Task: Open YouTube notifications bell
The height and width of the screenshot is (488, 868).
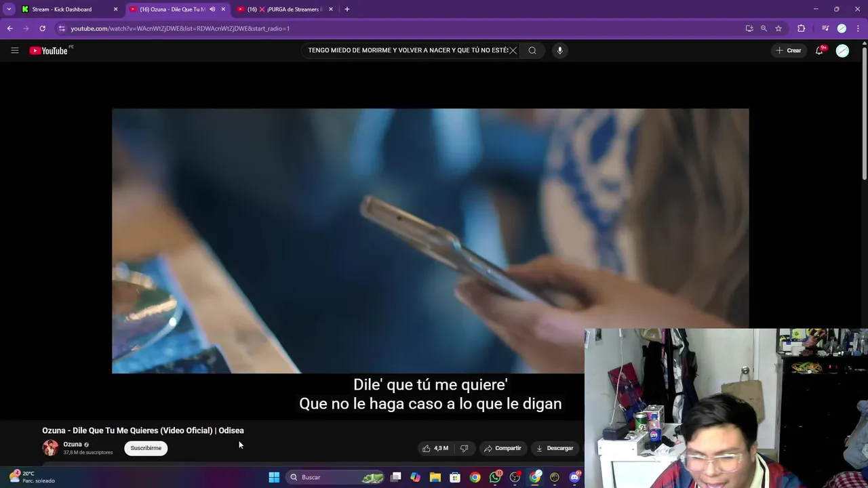Action: coord(819,50)
